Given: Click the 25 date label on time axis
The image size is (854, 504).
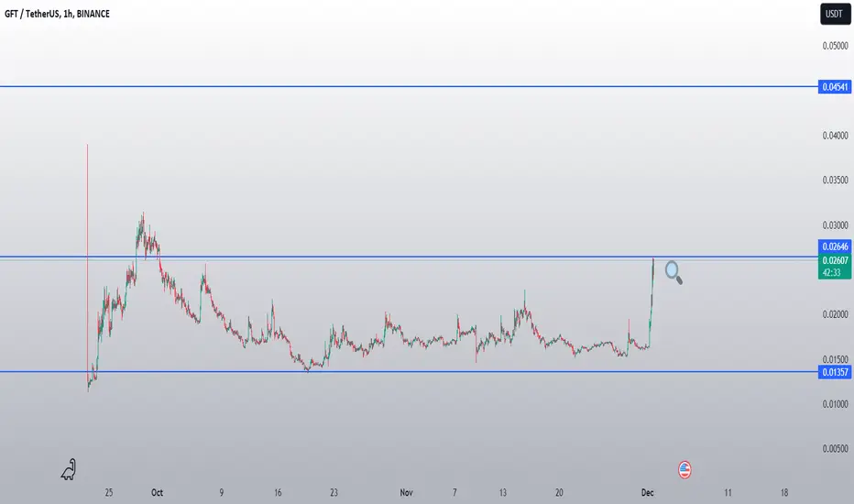Looking at the screenshot, I should pos(109,493).
